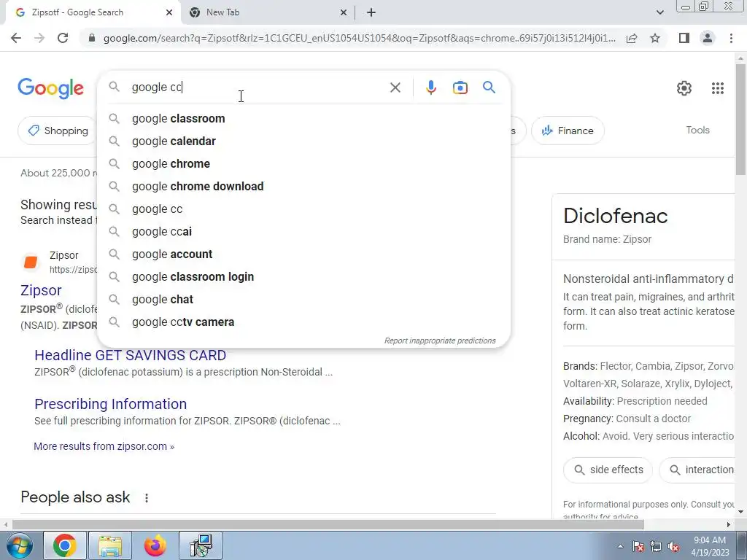Open the Chrome profile avatar icon

[x=708, y=38]
